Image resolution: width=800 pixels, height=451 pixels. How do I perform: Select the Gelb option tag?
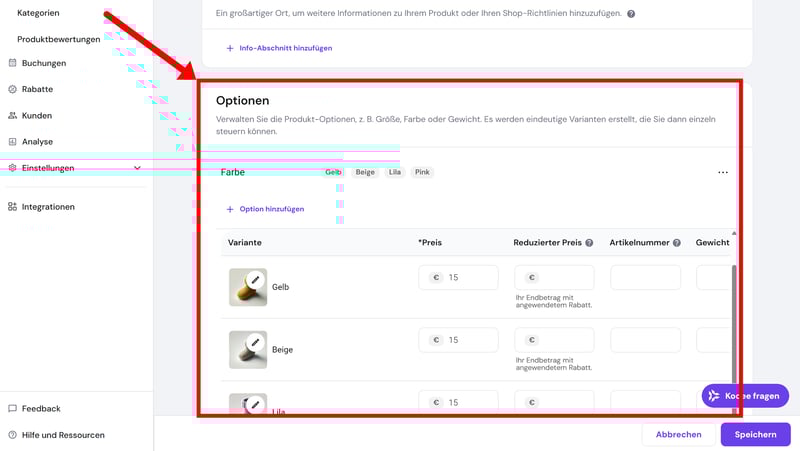333,172
